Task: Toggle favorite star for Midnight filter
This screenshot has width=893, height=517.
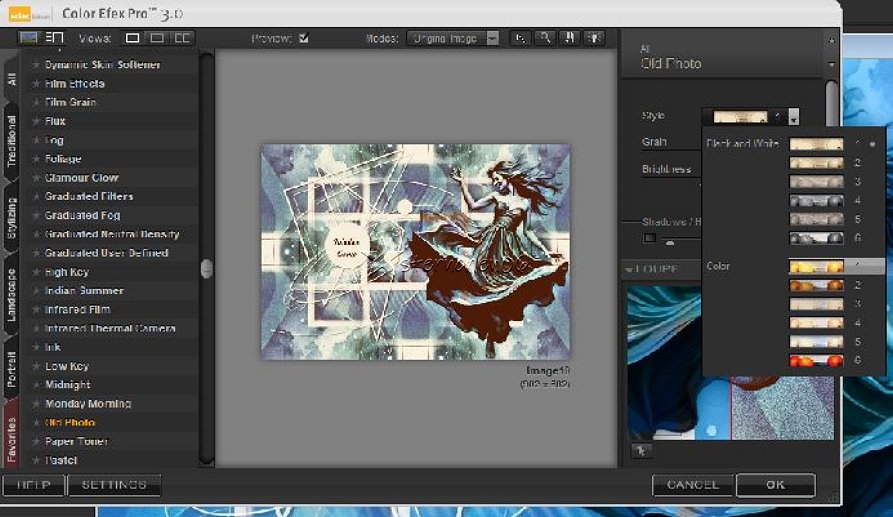Action: pos(36,385)
